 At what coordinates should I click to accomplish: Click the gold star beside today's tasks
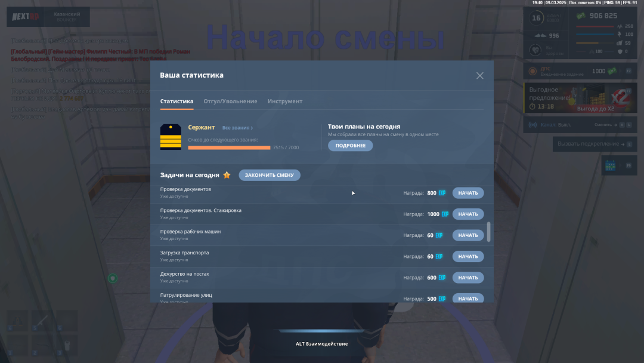227,175
